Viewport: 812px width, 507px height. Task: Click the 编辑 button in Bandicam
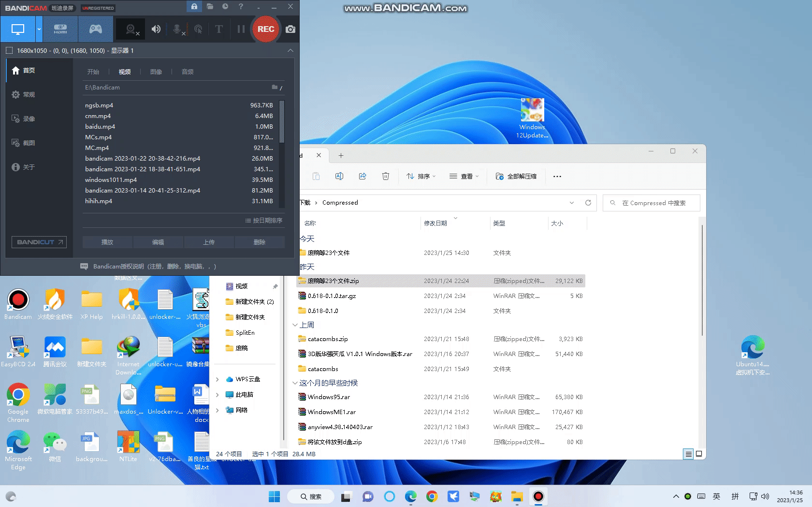point(158,242)
